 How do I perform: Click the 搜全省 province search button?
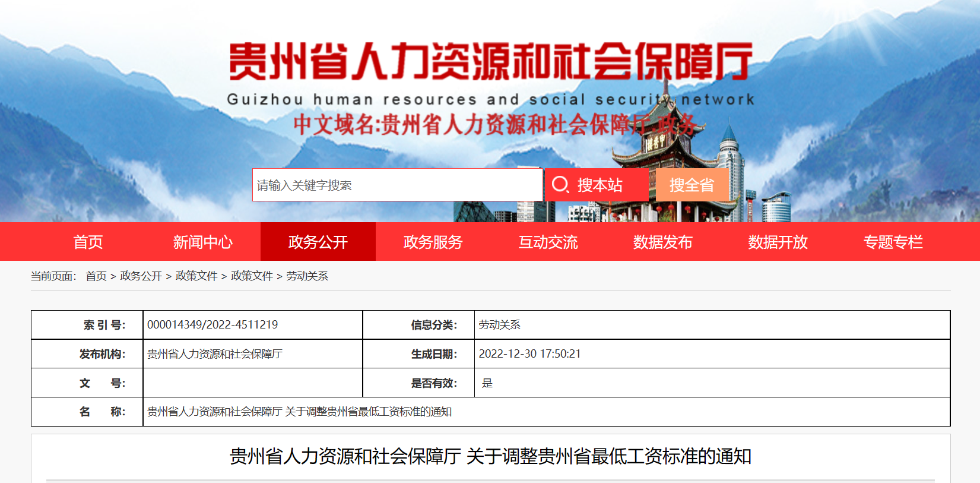tap(692, 185)
